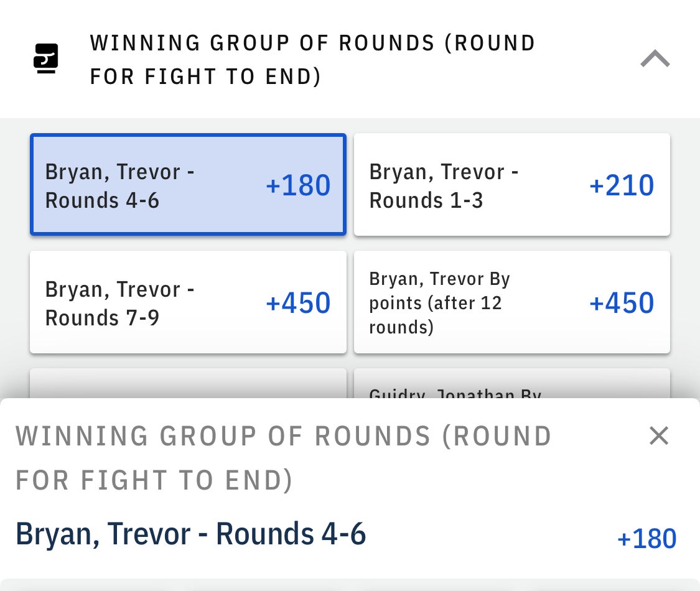The width and height of the screenshot is (700, 591).
Task: Tap the +210 odds value
Action: point(621,185)
